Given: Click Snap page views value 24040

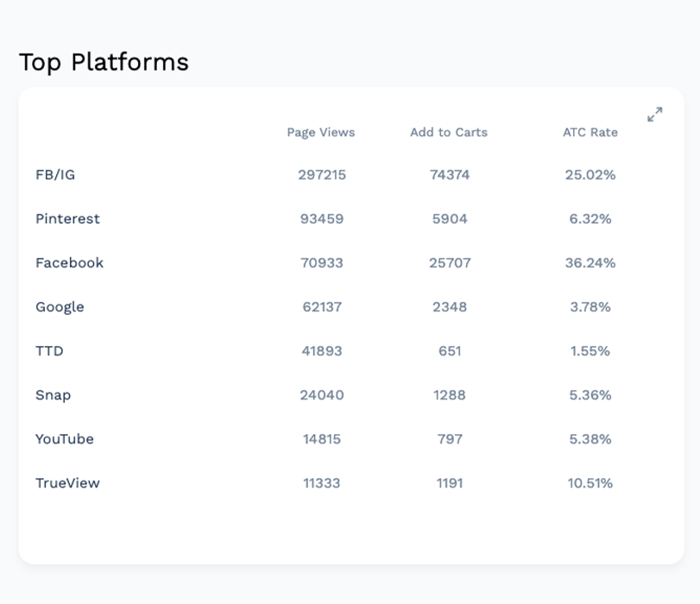Looking at the screenshot, I should (x=322, y=395).
